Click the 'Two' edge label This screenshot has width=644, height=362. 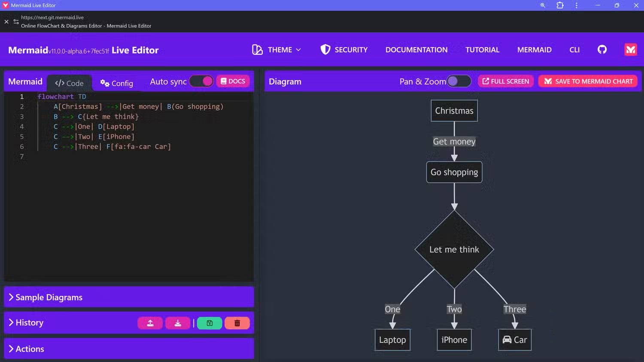click(x=454, y=309)
